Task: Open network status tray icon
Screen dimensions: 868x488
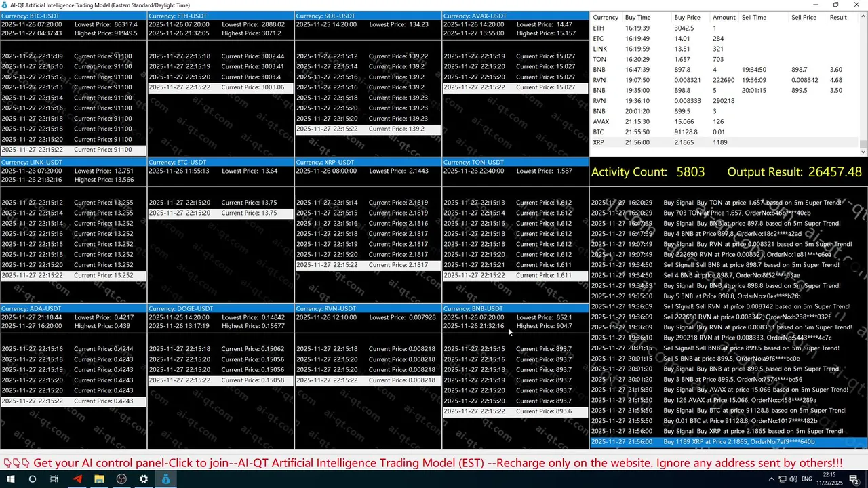Action: click(x=783, y=479)
